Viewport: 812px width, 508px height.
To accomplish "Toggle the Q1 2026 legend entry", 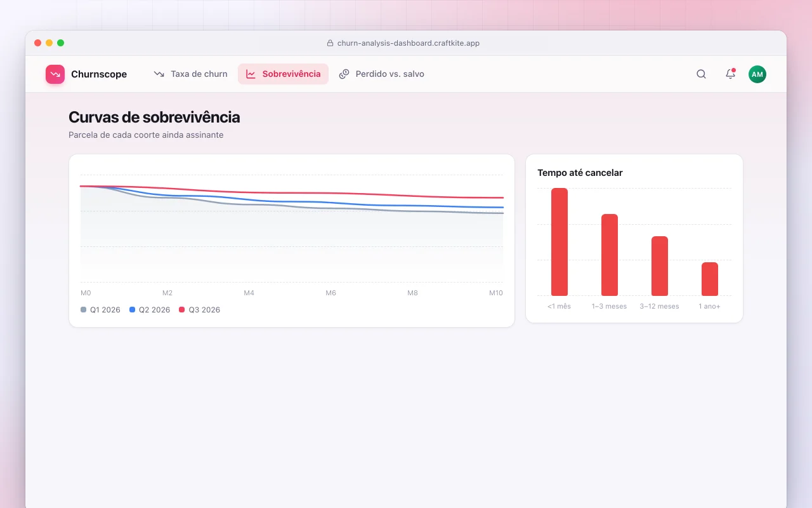I will point(100,310).
